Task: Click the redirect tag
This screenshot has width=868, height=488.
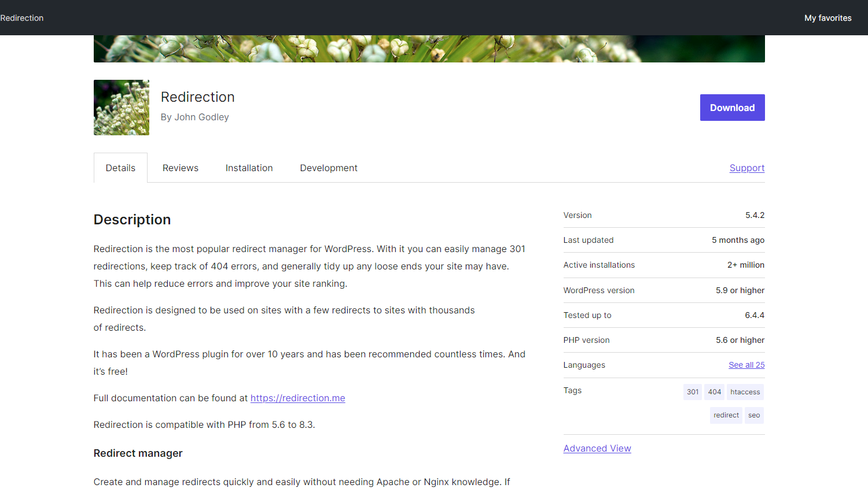Action: point(726,415)
